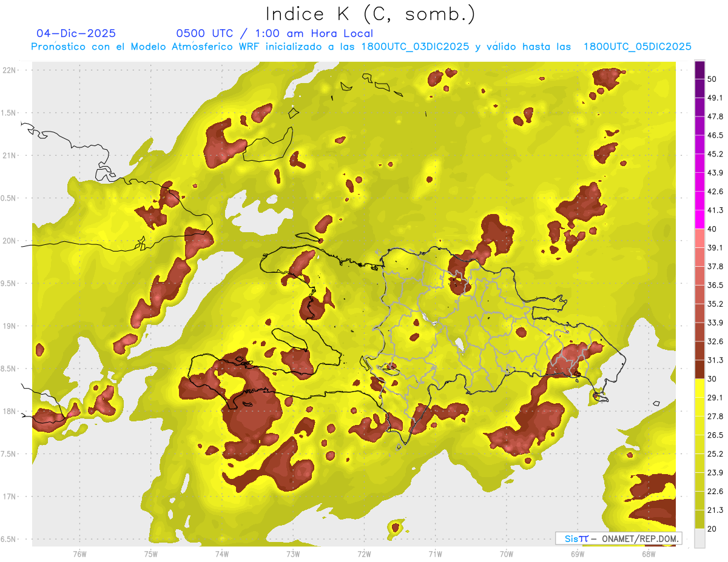The width and height of the screenshot is (728, 562).
Task: Click the "70W" longitude label
Action: click(507, 554)
